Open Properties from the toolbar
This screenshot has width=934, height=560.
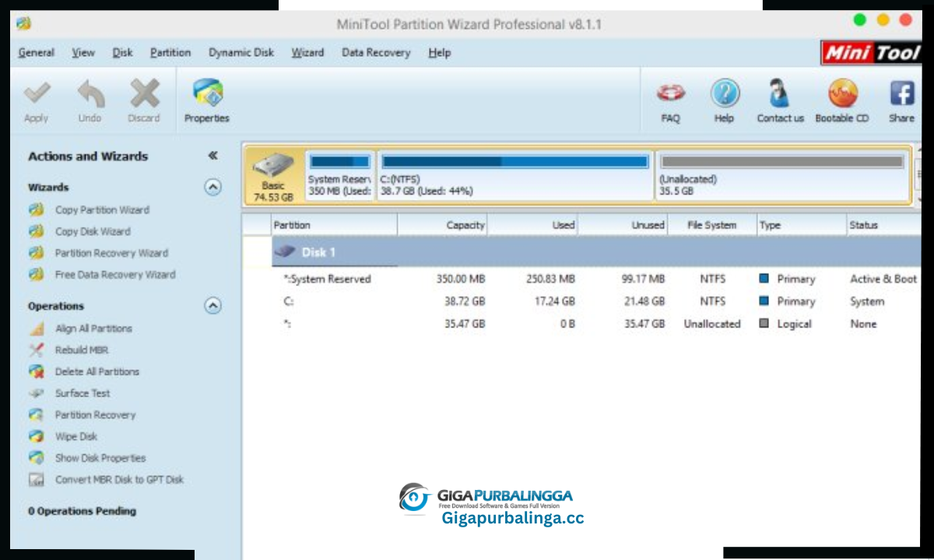207,101
